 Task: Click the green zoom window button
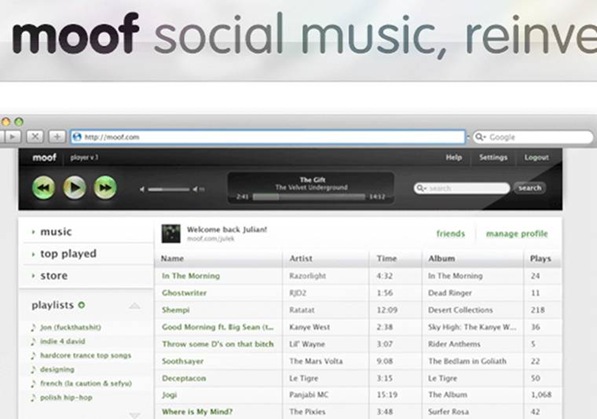pos(19,122)
